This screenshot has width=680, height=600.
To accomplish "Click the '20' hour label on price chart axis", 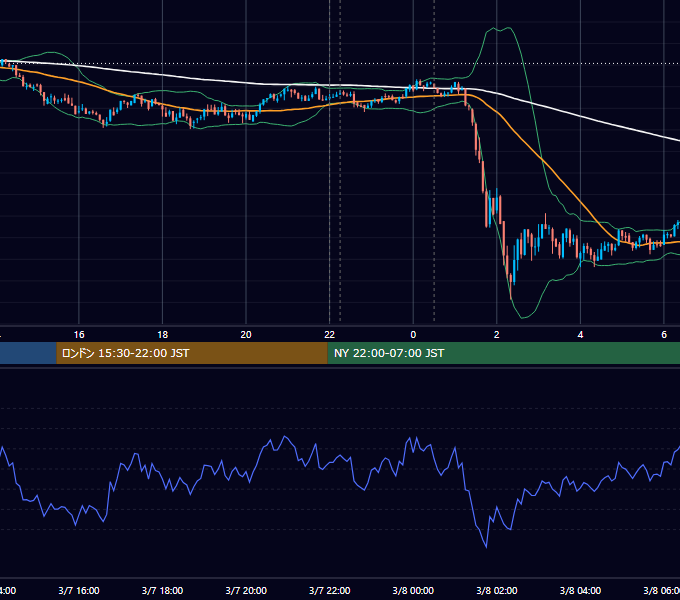I will [x=246, y=335].
